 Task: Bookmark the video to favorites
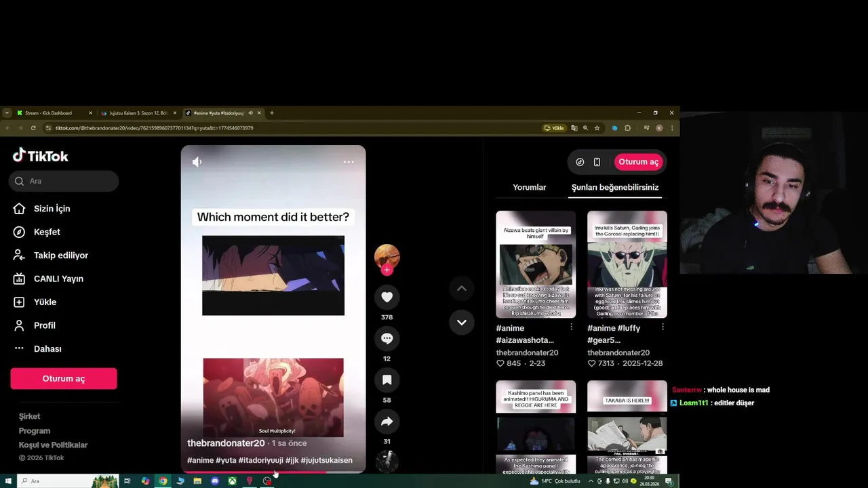click(x=387, y=380)
